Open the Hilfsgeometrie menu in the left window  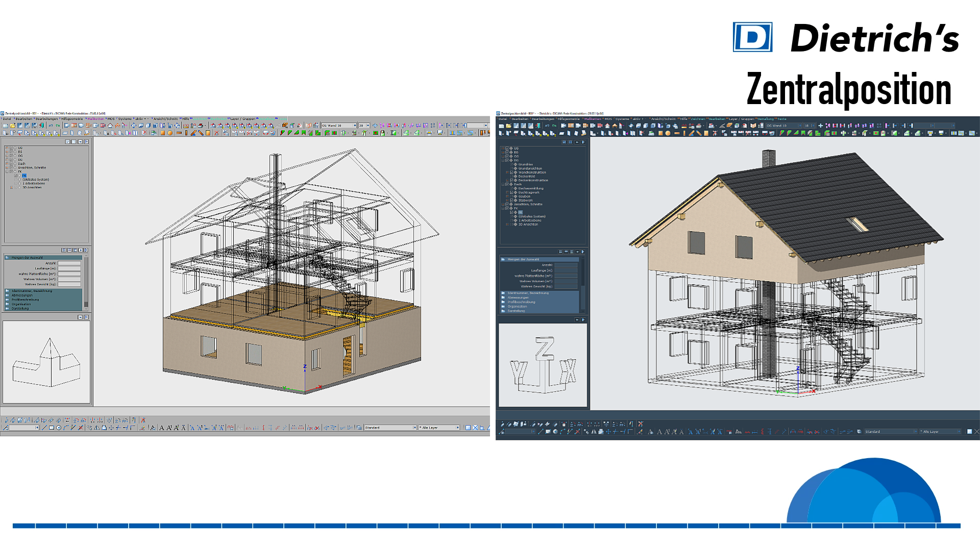click(x=72, y=118)
